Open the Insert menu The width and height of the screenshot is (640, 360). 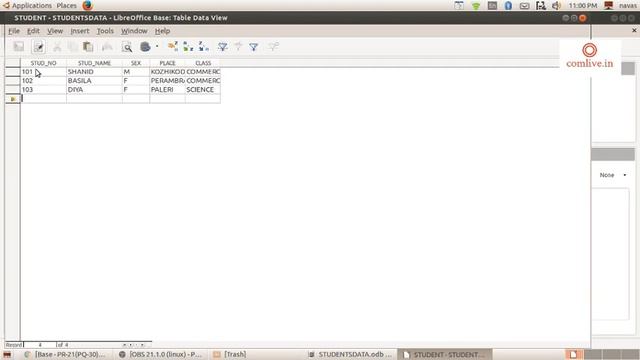(80, 31)
